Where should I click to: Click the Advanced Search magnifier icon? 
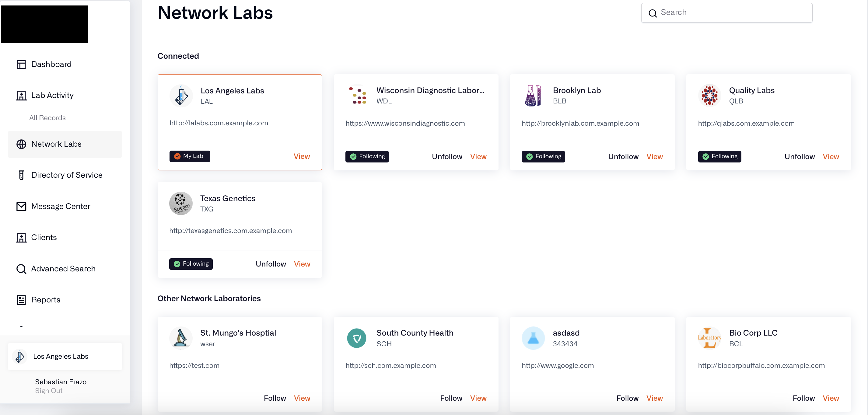20,269
